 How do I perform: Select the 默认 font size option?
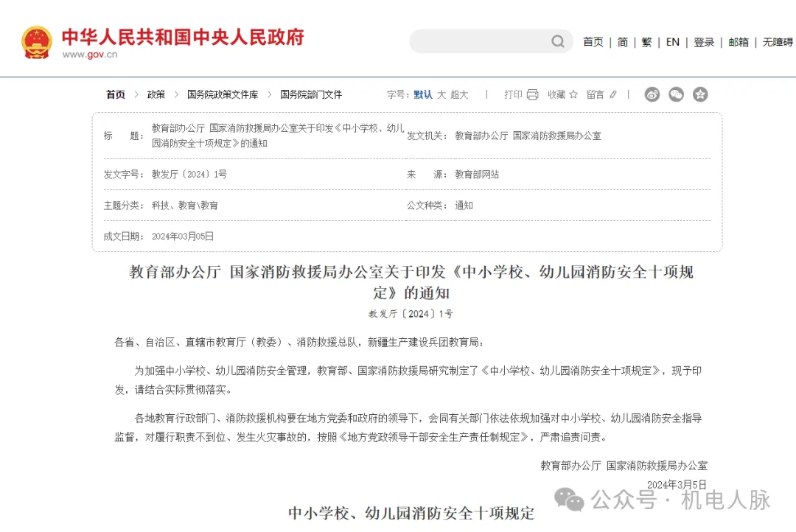[422, 94]
